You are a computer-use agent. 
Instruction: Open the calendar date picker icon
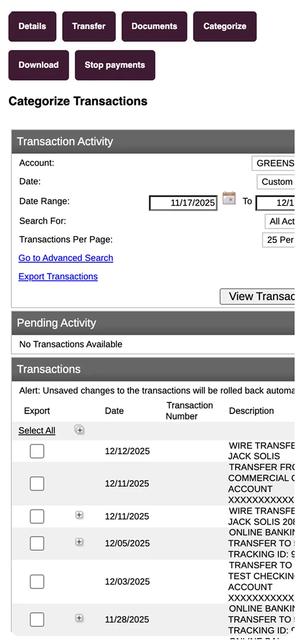[x=229, y=198]
